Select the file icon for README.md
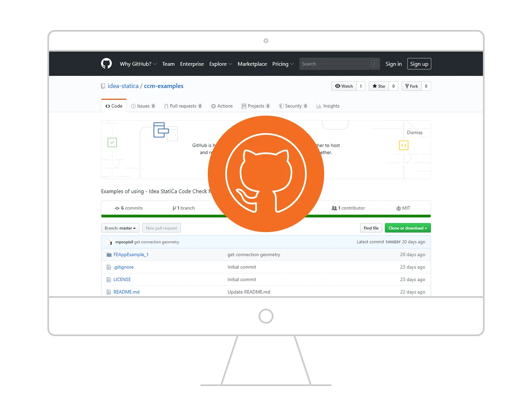Screen dimensions: 532x416 pyautogui.click(x=109, y=292)
